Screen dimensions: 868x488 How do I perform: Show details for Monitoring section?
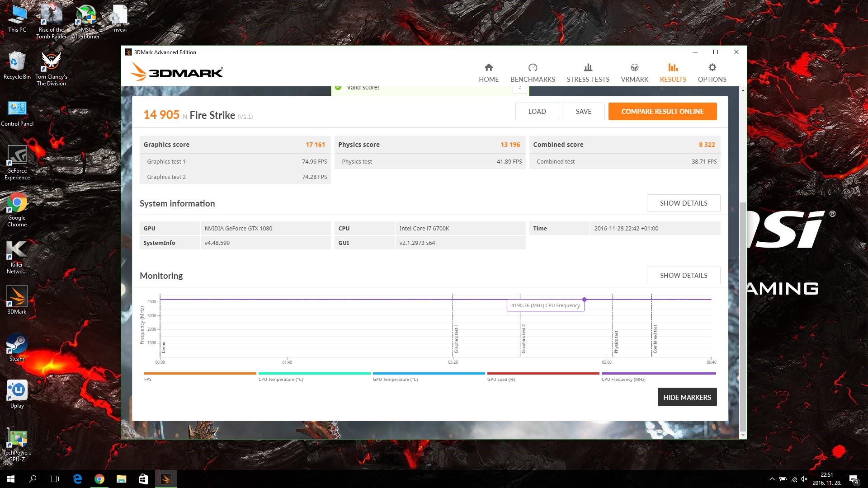click(x=684, y=276)
